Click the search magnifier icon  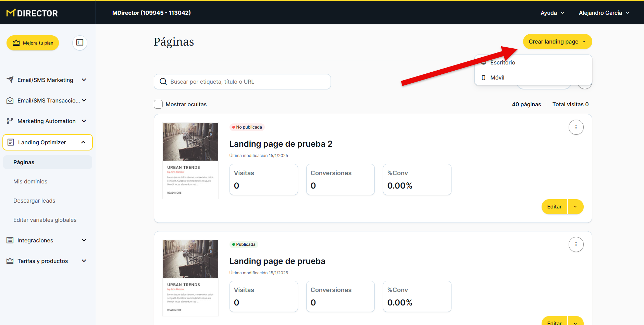point(163,82)
